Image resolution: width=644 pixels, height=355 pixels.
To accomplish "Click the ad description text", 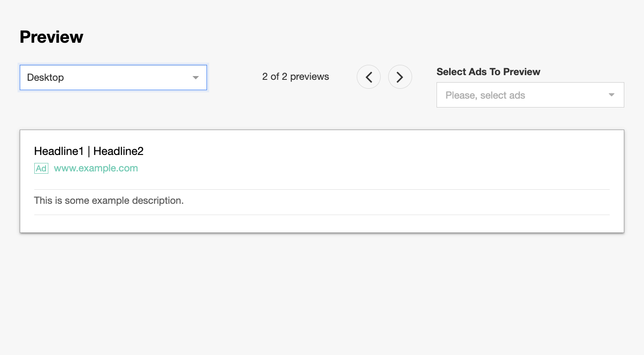I will tap(109, 201).
